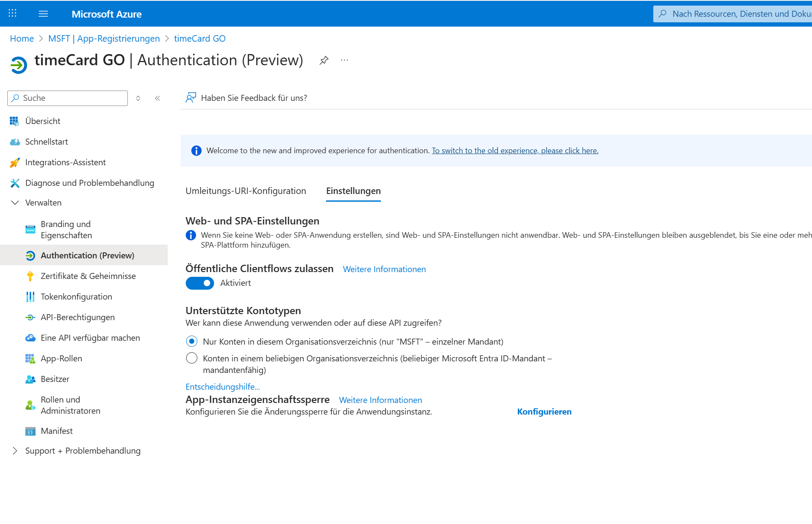
Task: Click Haben Sie Feedback für uns
Action: [254, 98]
